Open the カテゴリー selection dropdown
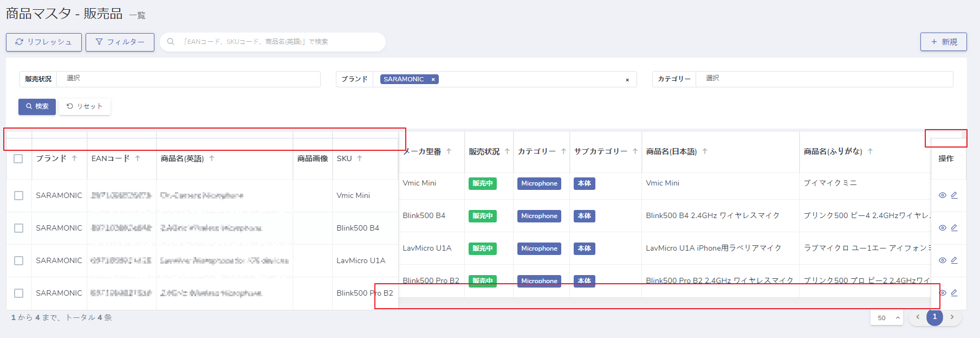The image size is (980, 338). tap(824, 79)
